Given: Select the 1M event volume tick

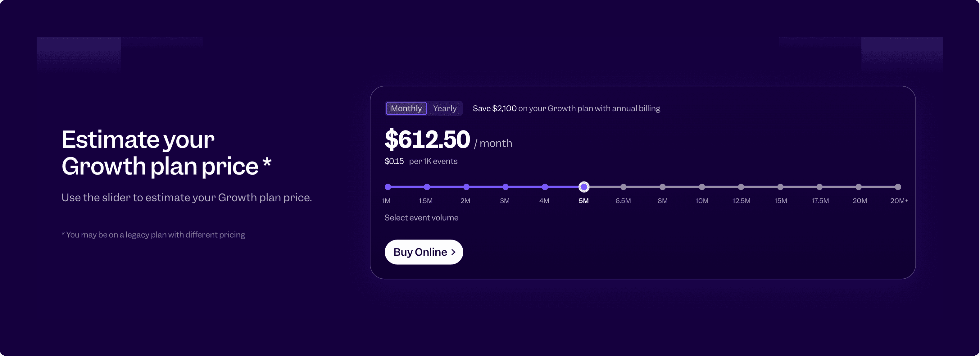Looking at the screenshot, I should 388,187.
